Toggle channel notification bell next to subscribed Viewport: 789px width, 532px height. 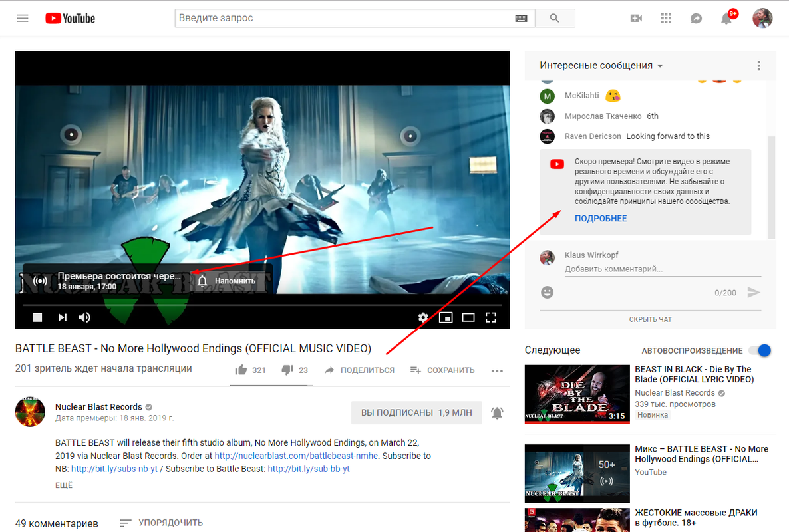(x=497, y=413)
